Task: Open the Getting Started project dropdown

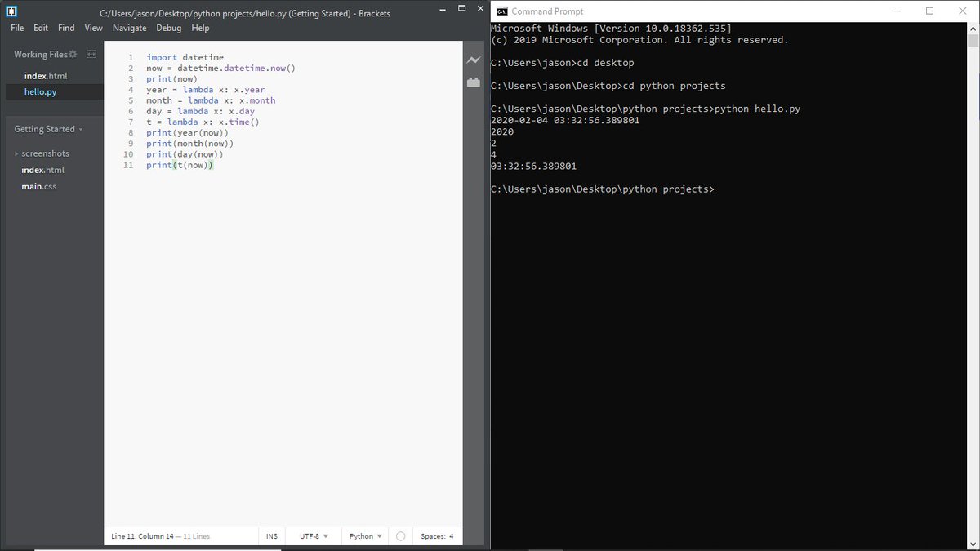Action: (48, 129)
